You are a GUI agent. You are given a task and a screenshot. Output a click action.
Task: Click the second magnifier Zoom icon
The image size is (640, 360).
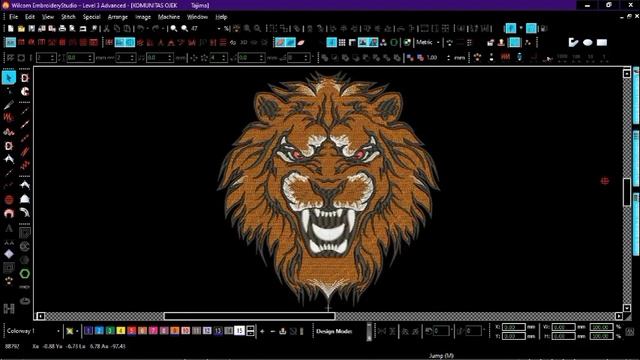point(184,29)
